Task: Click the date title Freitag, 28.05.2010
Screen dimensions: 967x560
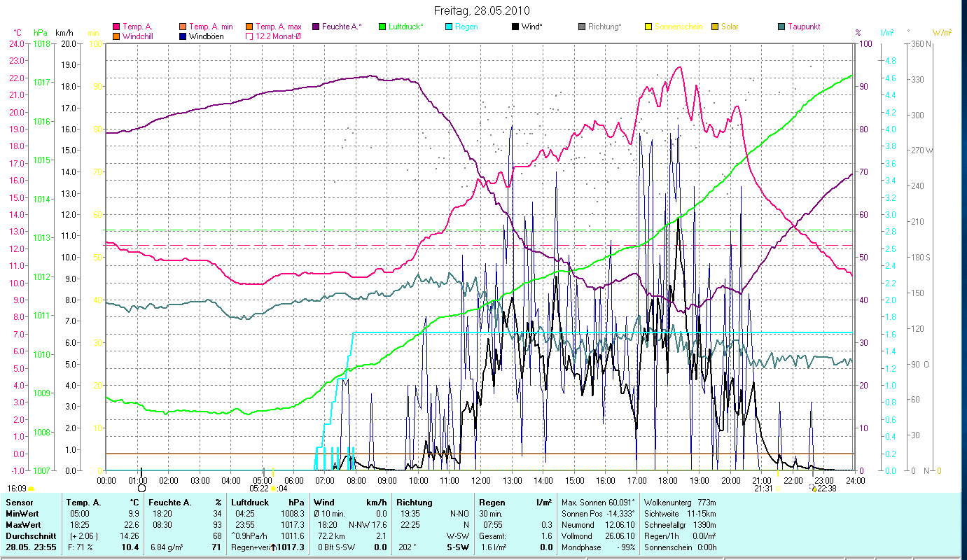Action: pyautogui.click(x=482, y=10)
